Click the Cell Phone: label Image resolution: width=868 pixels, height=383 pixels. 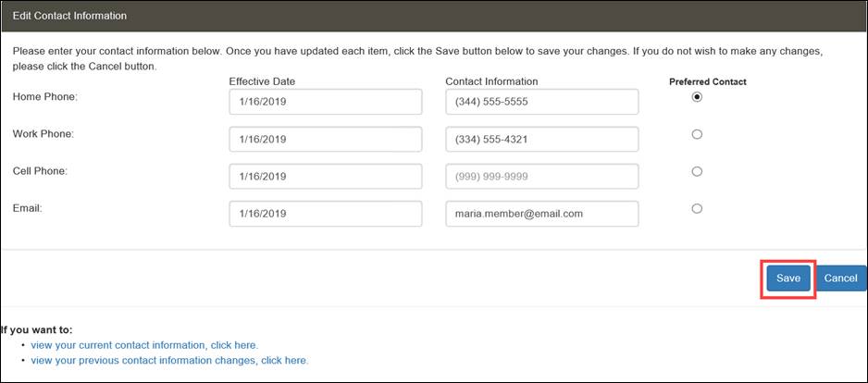point(40,171)
